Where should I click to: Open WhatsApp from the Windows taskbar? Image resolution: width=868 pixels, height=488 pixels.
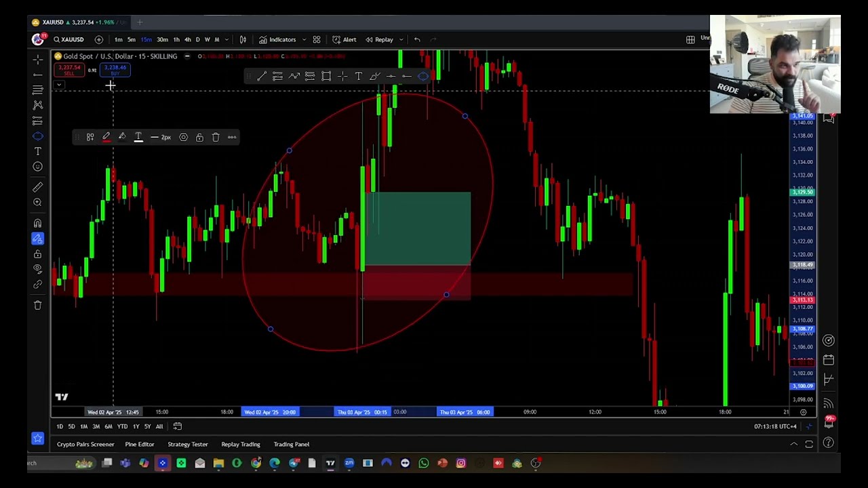coord(424,463)
